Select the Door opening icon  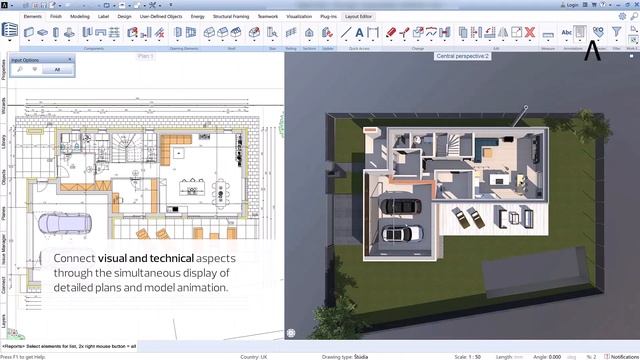(178, 32)
